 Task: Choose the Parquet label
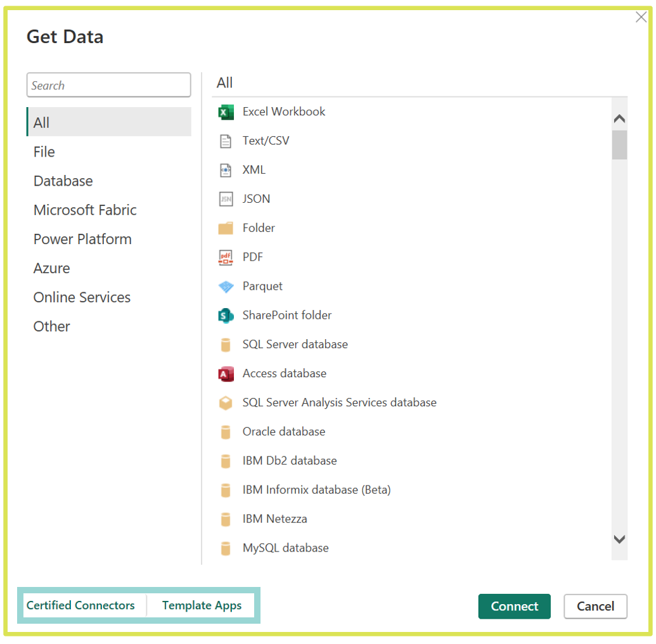tap(262, 287)
